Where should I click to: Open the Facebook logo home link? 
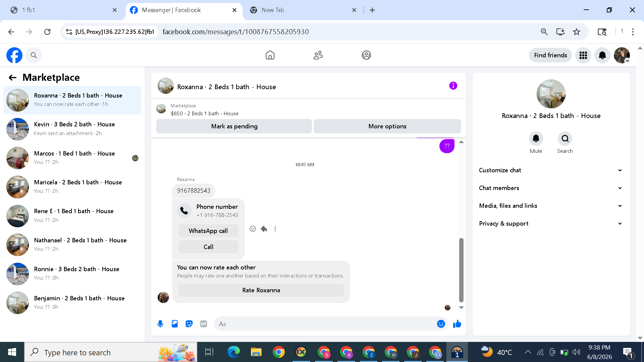click(14, 55)
